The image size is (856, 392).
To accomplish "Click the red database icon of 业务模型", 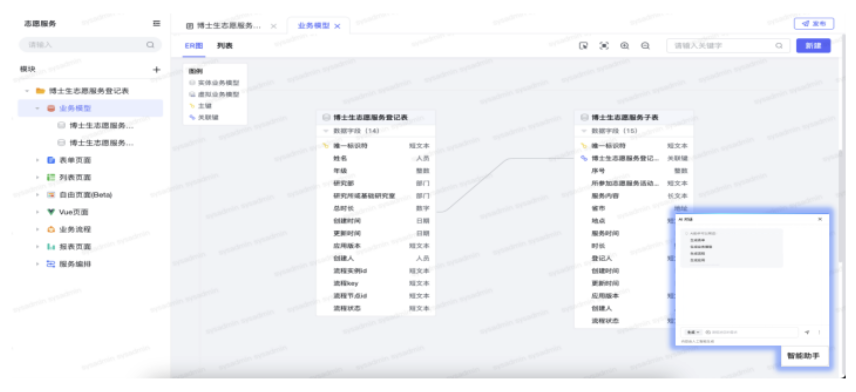I will [x=51, y=108].
